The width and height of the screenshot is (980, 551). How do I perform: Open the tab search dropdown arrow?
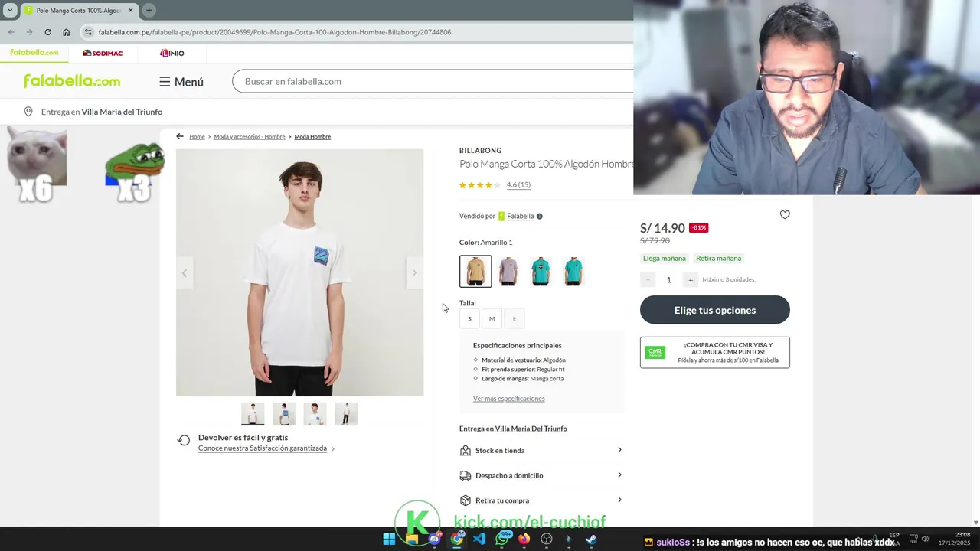10,10
